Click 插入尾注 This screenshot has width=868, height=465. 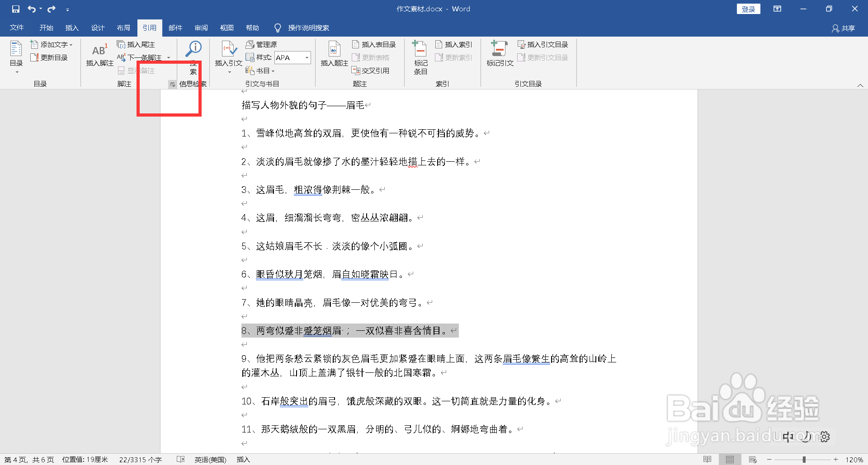tap(136, 44)
